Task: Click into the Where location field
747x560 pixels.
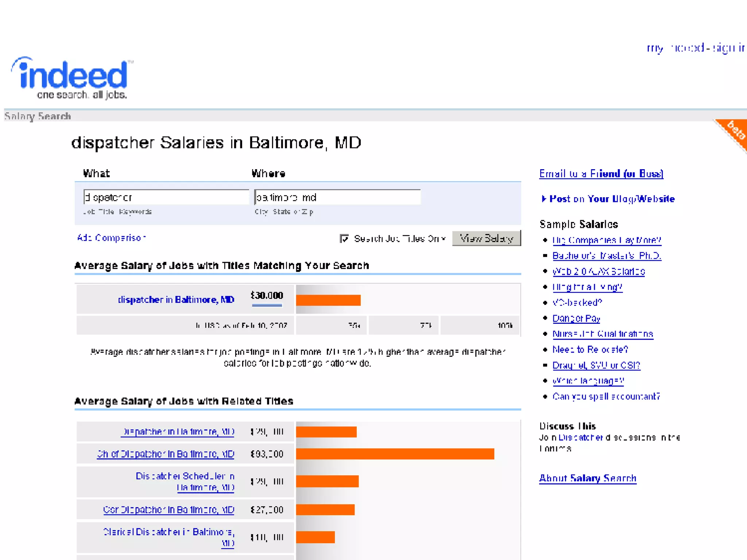Action: pos(337,197)
